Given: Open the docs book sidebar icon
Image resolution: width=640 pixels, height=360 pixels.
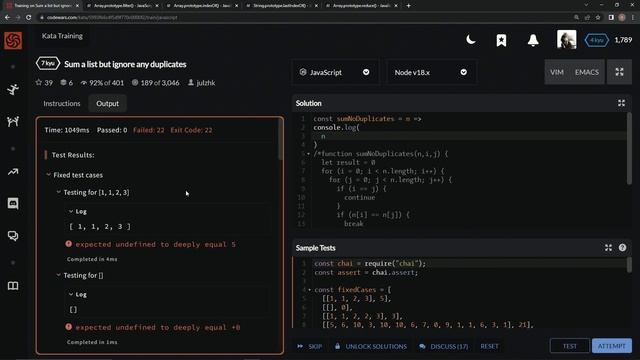Looking at the screenshot, I should tap(13, 286).
